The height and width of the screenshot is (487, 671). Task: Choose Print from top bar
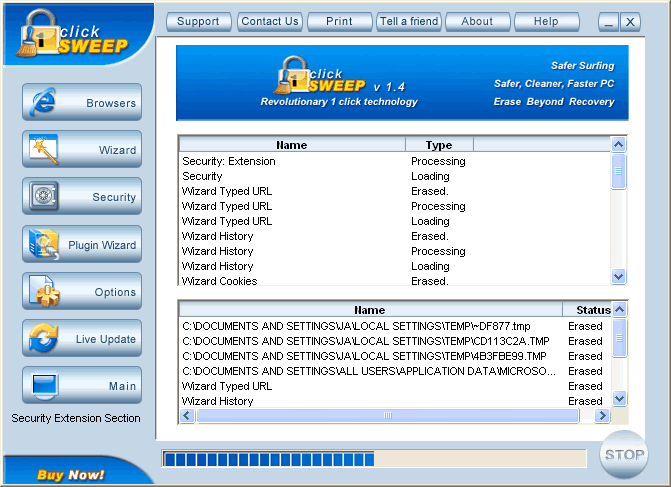339,21
